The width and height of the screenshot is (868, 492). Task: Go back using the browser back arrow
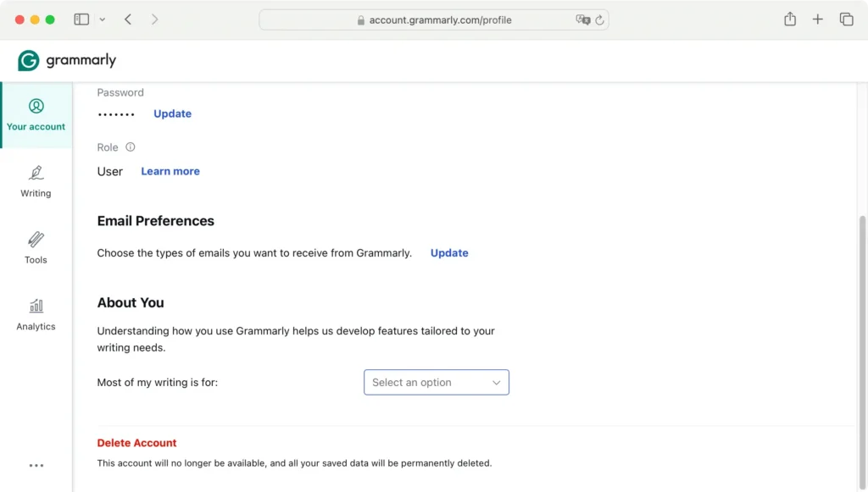point(128,19)
